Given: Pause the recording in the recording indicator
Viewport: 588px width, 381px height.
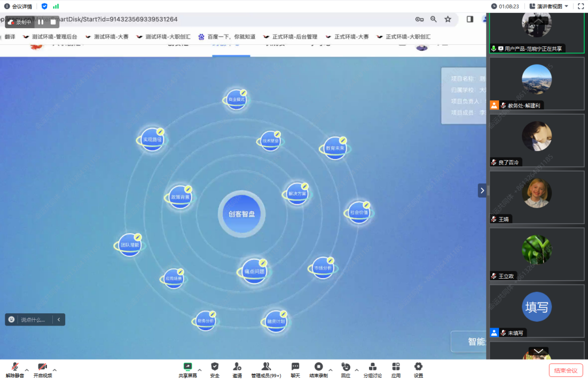Looking at the screenshot, I should 41,22.
